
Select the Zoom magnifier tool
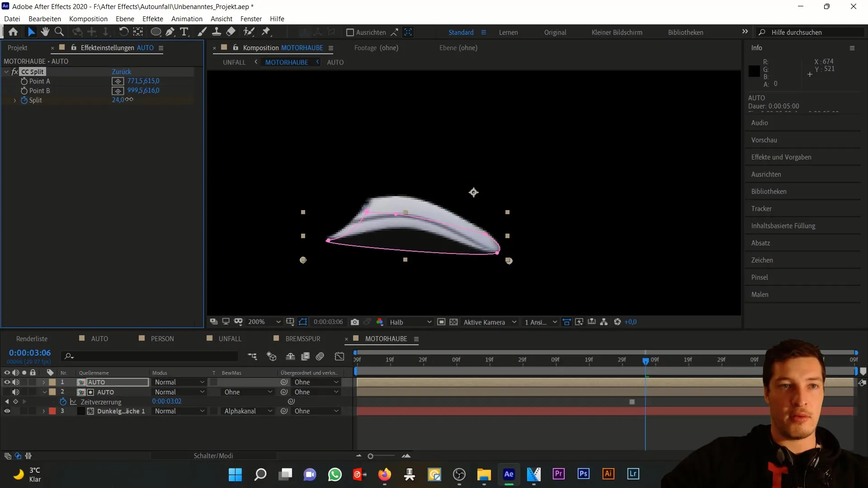coord(59,32)
